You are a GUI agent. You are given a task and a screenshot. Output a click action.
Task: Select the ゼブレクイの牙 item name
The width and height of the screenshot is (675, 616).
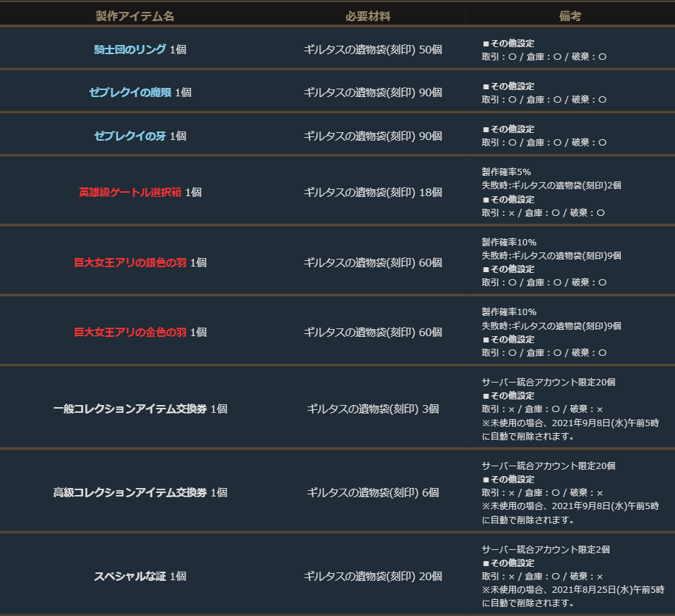130,136
